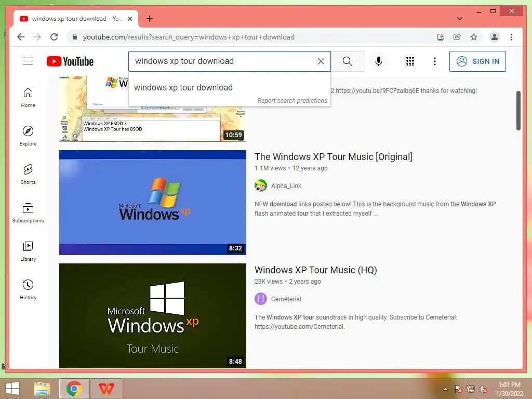
Task: Open the Windows XP Tour Music (HQ) title
Action: 315,270
